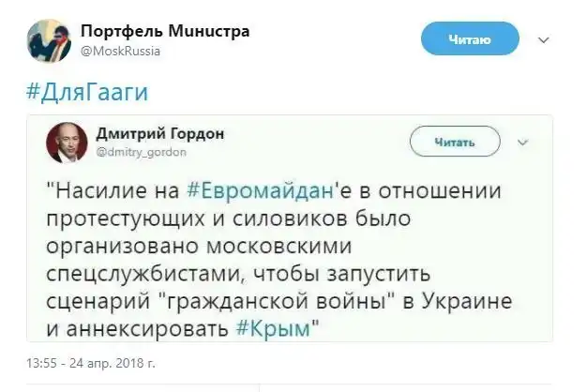The width and height of the screenshot is (587, 392).
Task: Click the Портфель Министра profile avatar
Action: [x=50, y=40]
